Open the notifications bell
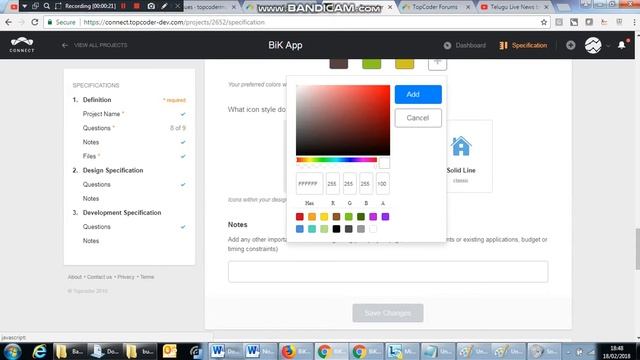The image size is (640, 360). (622, 45)
